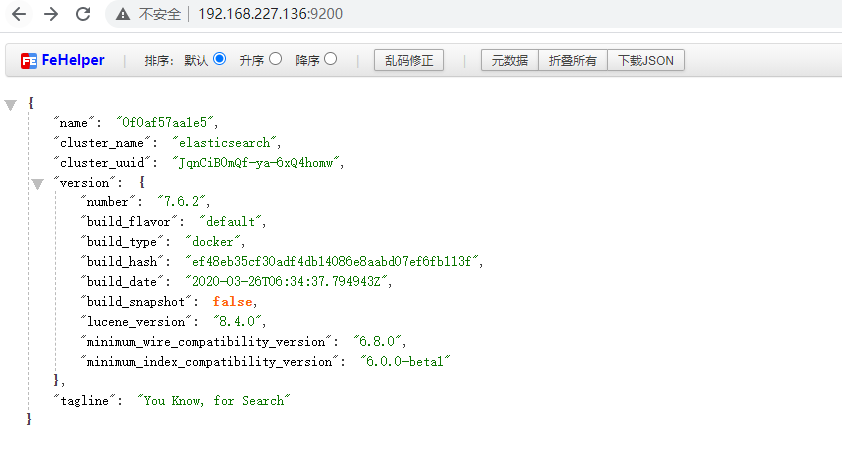The width and height of the screenshot is (842, 472).
Task: Open the FeHelper brand link
Action: [x=73, y=60]
